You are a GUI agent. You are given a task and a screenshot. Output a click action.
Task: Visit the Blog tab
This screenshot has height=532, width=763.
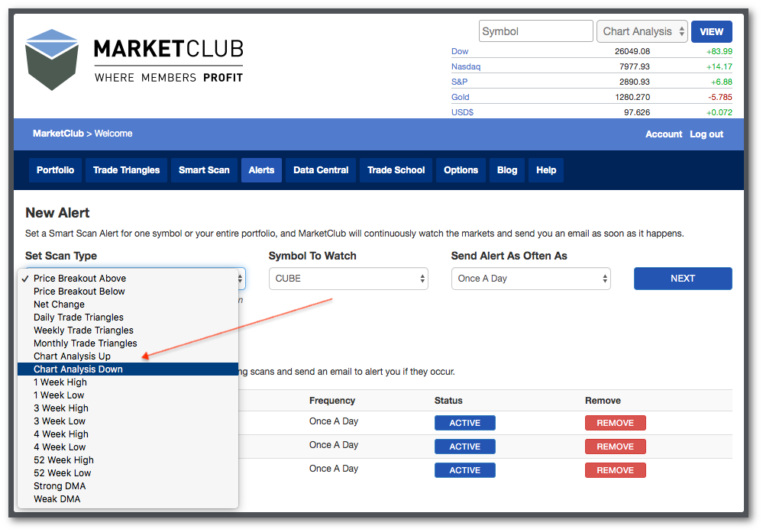(x=507, y=170)
